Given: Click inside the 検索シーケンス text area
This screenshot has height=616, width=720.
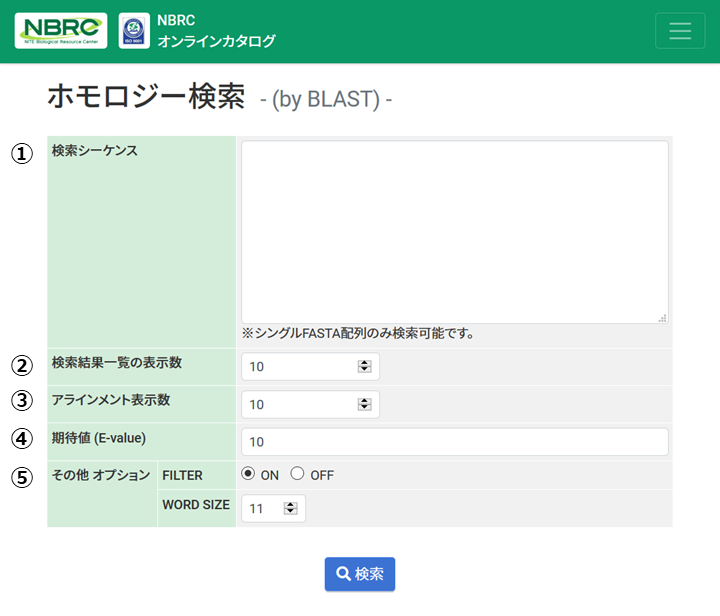Looking at the screenshot, I should pos(454,231).
